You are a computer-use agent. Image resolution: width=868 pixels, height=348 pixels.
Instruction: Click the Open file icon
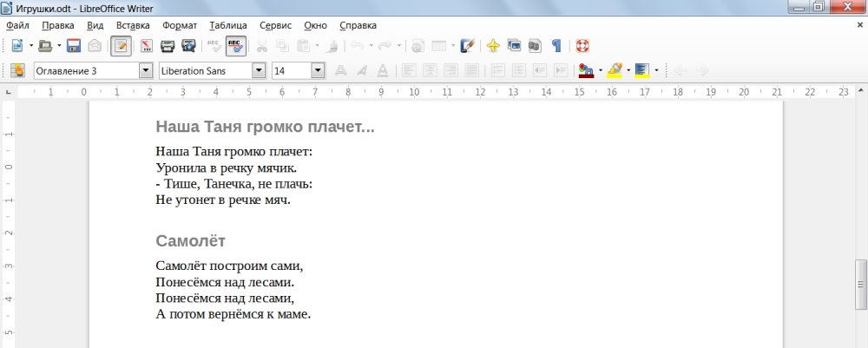[x=45, y=46]
